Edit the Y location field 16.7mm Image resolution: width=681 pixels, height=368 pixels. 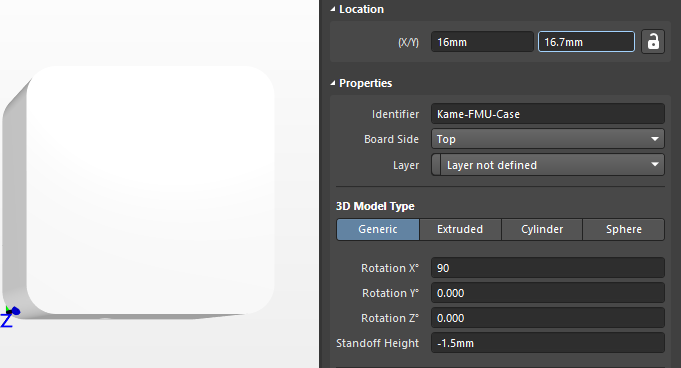click(x=586, y=42)
